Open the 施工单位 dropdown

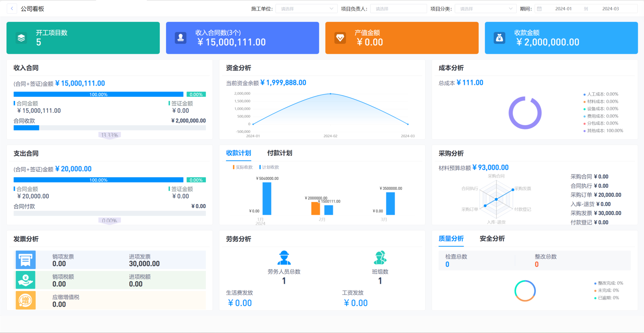306,8
